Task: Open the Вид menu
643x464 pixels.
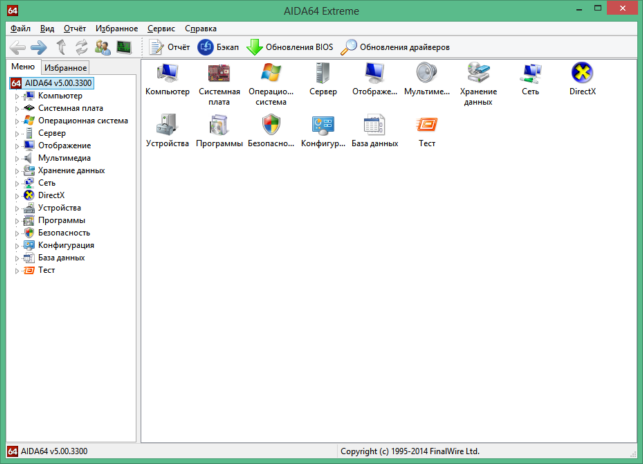Action: coord(47,29)
